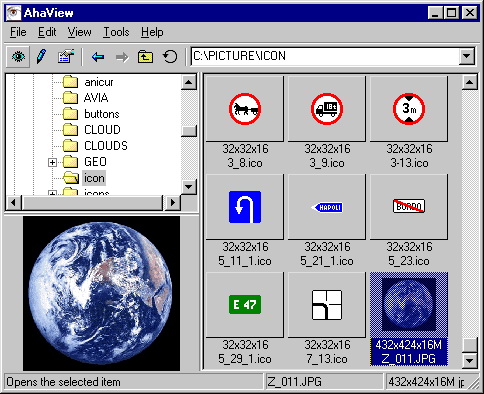Click the 5_21_1.ico file name
The height and width of the screenshot is (394, 484).
point(327,261)
